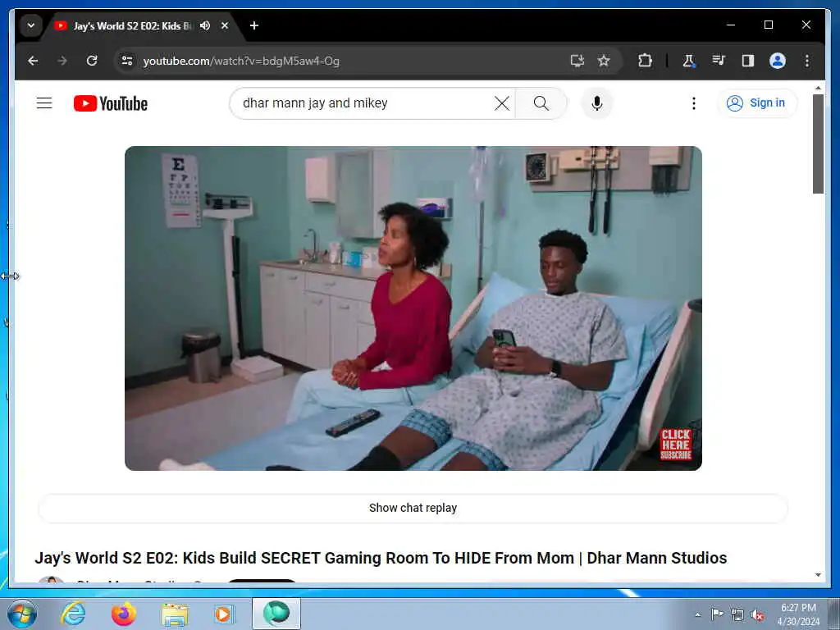Bookmark this page with the star

pos(604,61)
